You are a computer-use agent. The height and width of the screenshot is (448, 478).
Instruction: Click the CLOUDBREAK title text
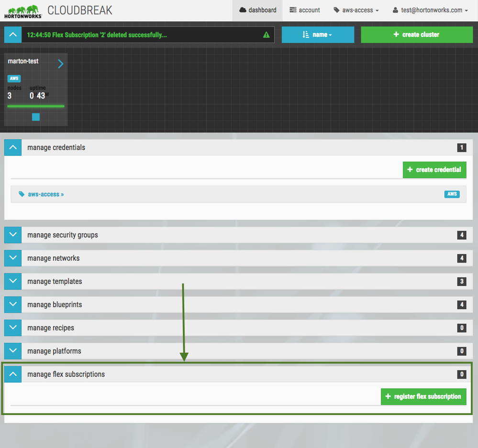click(80, 11)
